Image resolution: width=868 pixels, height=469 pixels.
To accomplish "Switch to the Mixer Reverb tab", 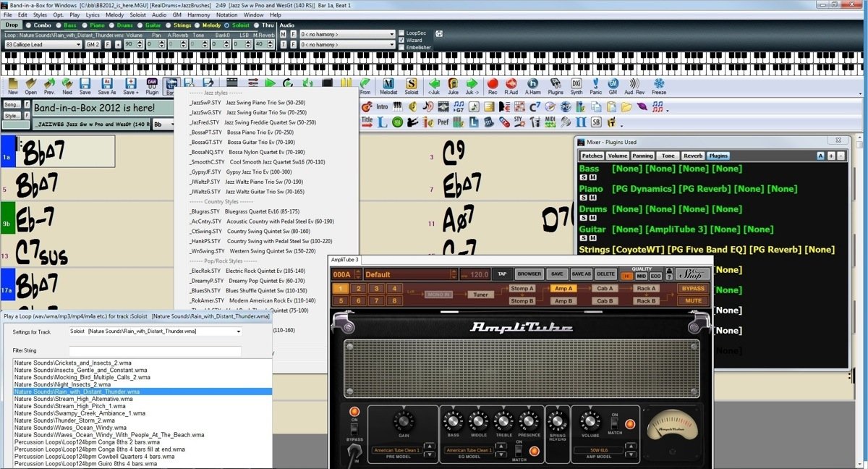I will click(x=693, y=156).
